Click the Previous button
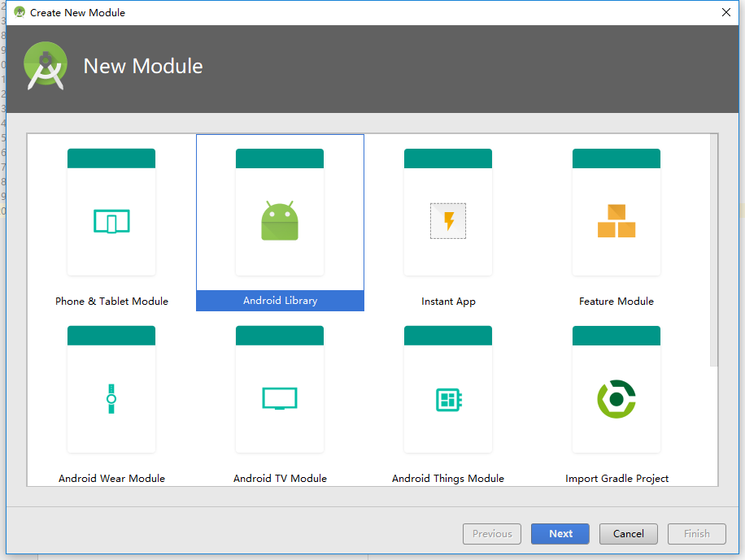The width and height of the screenshot is (745, 560). [x=492, y=534]
